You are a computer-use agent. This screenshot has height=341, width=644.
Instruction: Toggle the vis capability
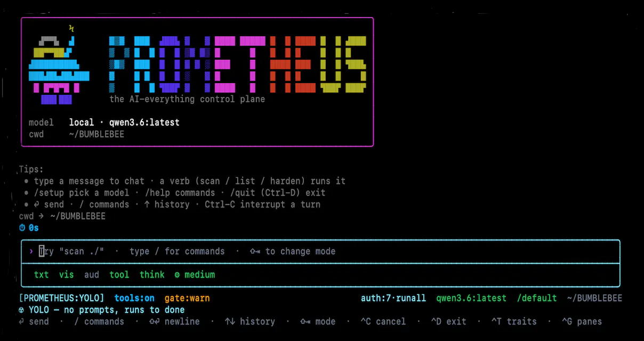pos(66,275)
